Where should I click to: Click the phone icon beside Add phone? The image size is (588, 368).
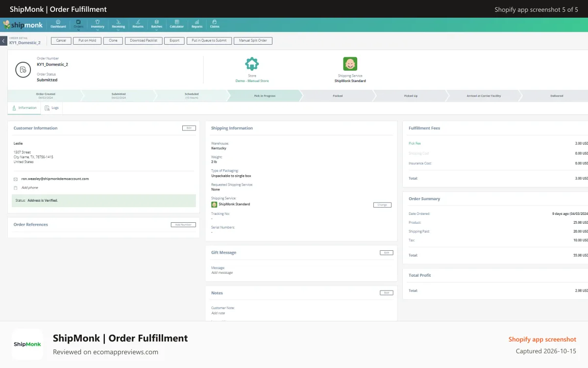(16, 188)
